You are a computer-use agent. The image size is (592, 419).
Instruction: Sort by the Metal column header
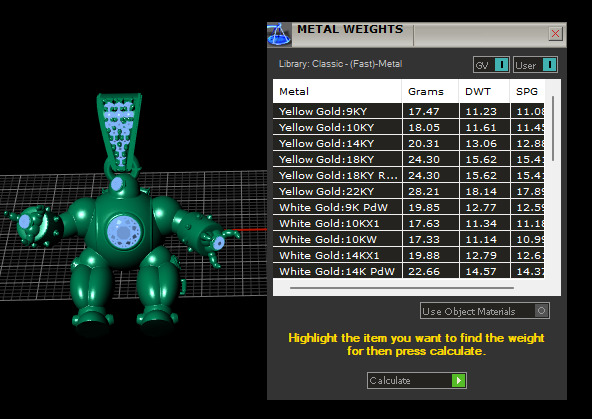(337, 91)
